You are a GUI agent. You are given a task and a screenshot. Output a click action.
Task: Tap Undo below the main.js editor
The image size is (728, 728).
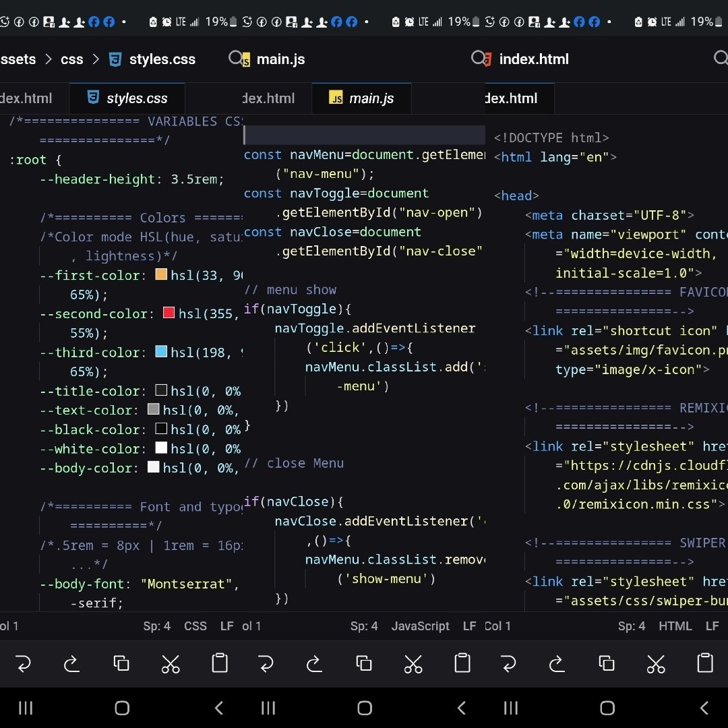pyautogui.click(x=266, y=663)
